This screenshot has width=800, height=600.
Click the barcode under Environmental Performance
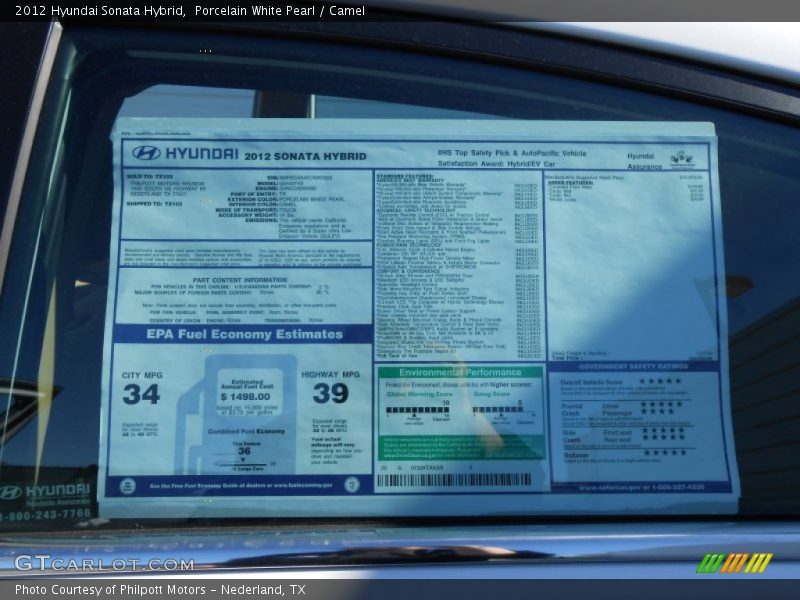454,480
